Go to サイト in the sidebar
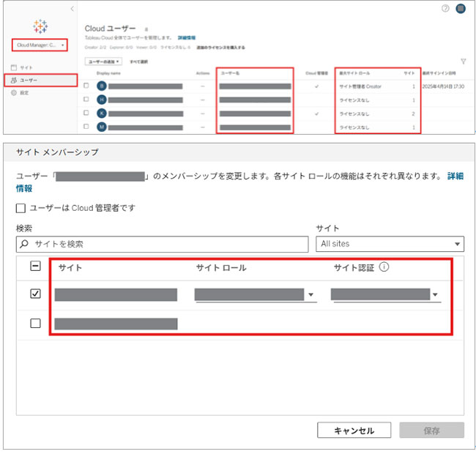476x454 pixels. (26, 67)
